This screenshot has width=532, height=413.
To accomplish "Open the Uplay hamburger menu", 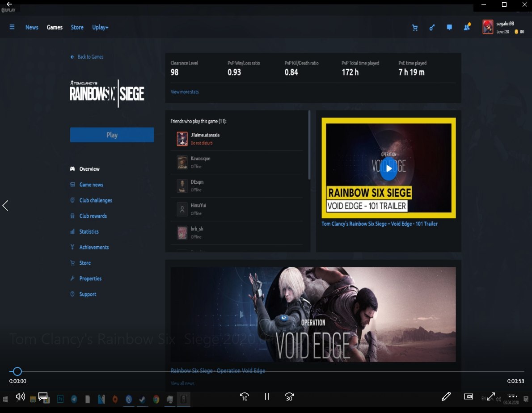I will [12, 27].
